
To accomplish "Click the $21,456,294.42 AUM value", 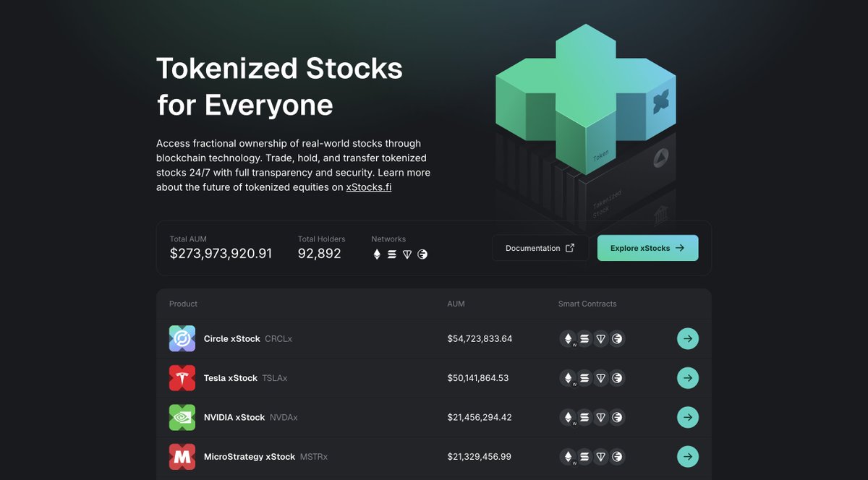I will 480,417.
